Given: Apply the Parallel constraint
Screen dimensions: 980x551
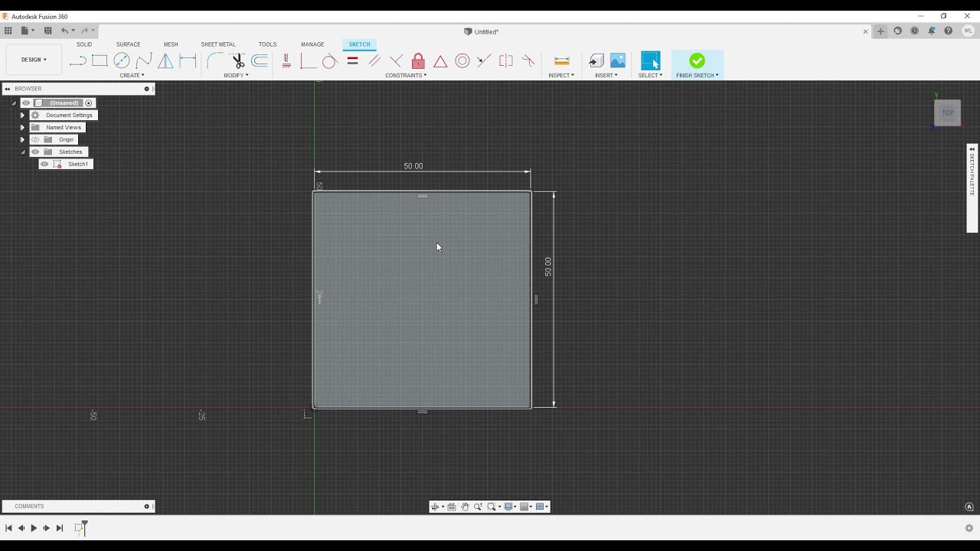Looking at the screenshot, I should coord(374,61).
